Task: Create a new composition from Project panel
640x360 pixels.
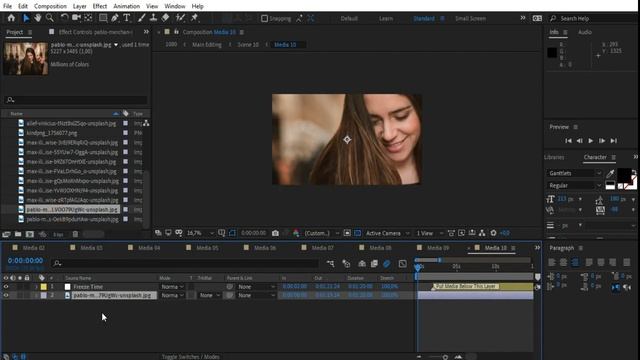Action: pyautogui.click(x=30, y=234)
